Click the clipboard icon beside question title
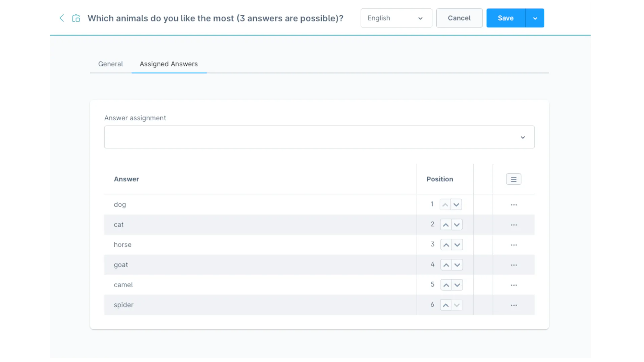 pyautogui.click(x=76, y=18)
